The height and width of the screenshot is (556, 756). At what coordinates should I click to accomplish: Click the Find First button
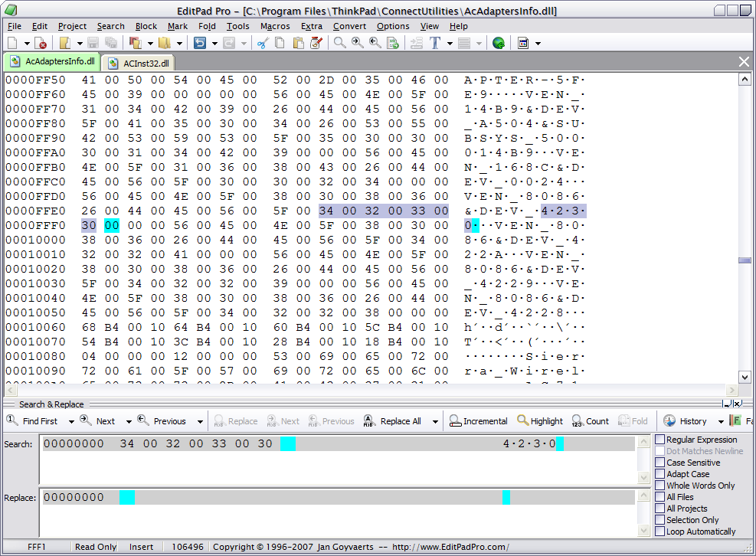[33, 421]
